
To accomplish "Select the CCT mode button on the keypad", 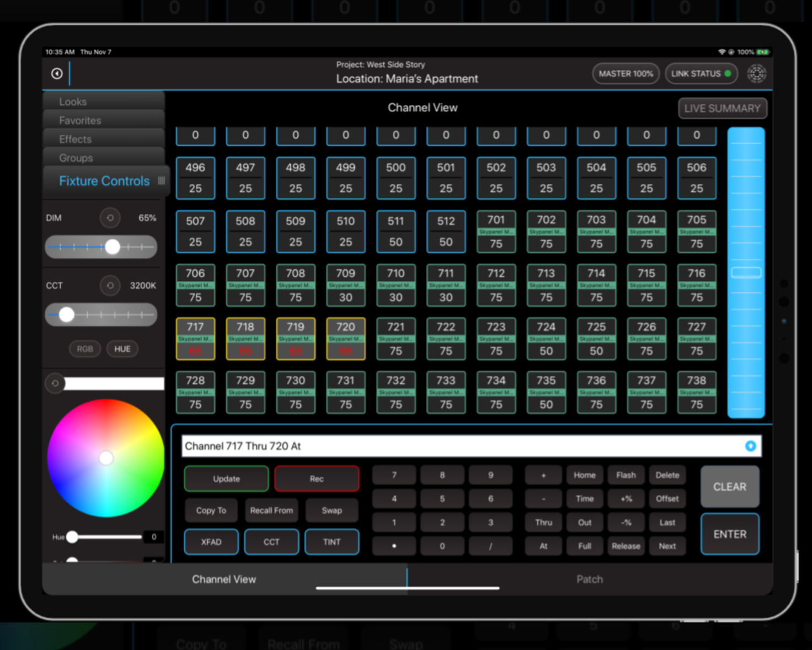I will pyautogui.click(x=271, y=542).
